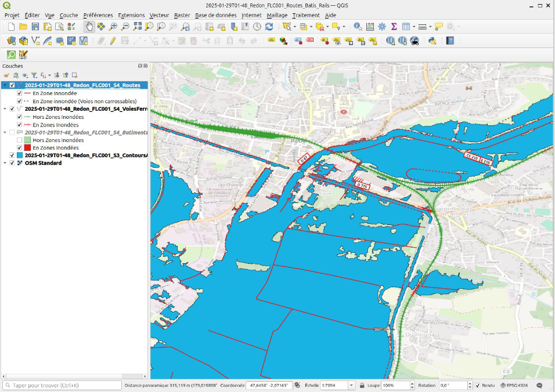
Task: Collapse the S4_Routes layer tree
Action: 5,85
